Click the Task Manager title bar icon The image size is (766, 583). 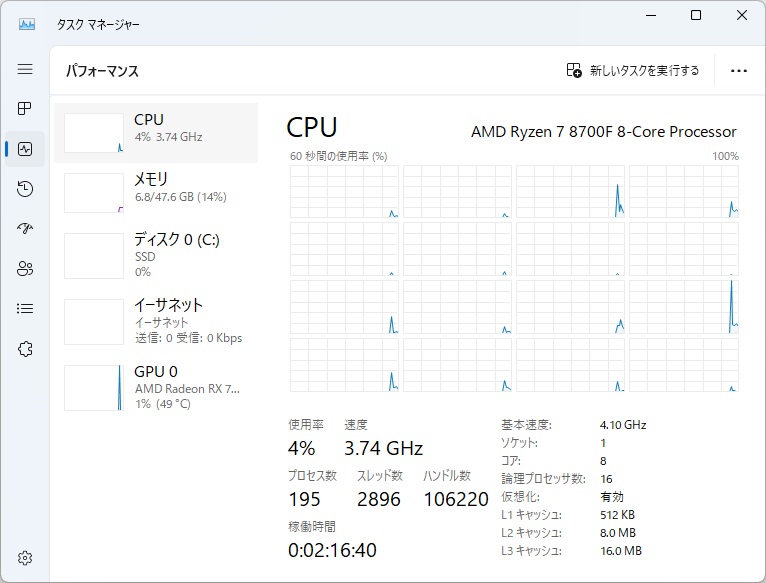(x=27, y=24)
